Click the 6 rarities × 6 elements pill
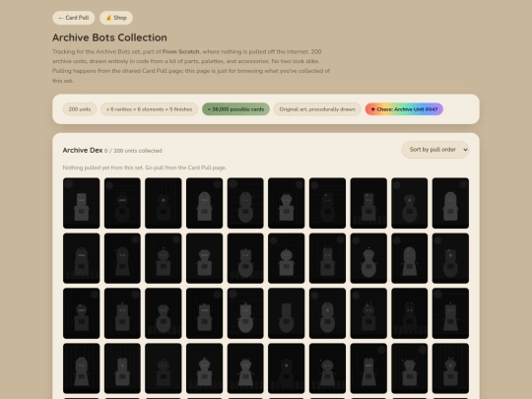532x399 pixels. pos(150,109)
